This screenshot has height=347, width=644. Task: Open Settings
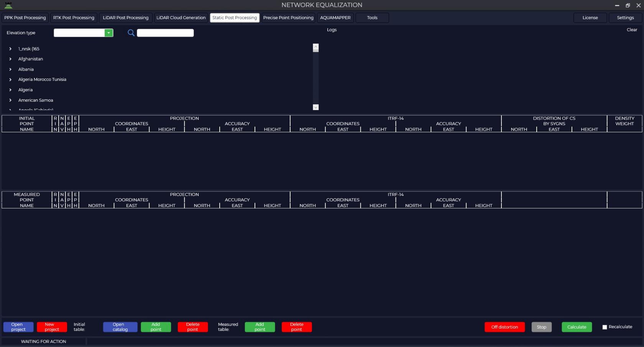click(626, 18)
